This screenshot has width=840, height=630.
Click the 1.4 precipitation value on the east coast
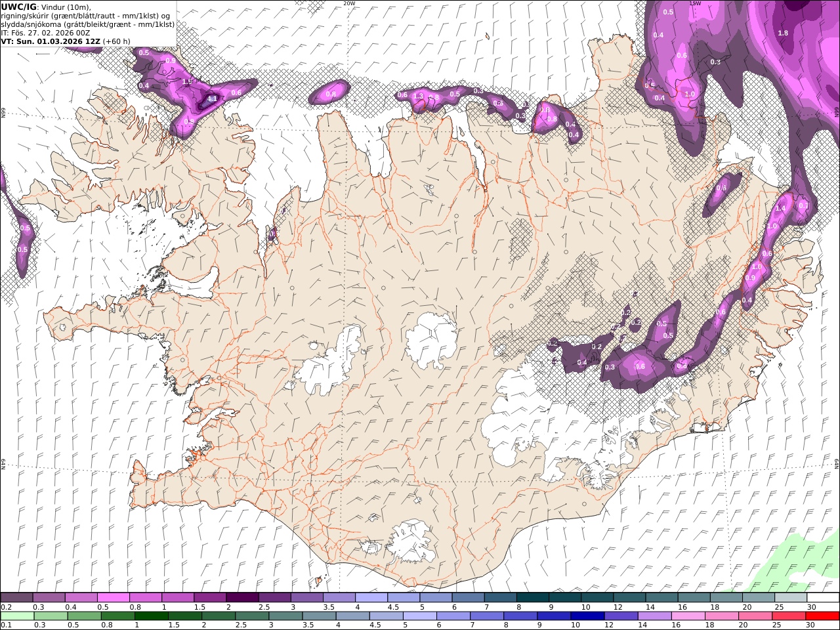tap(781, 208)
